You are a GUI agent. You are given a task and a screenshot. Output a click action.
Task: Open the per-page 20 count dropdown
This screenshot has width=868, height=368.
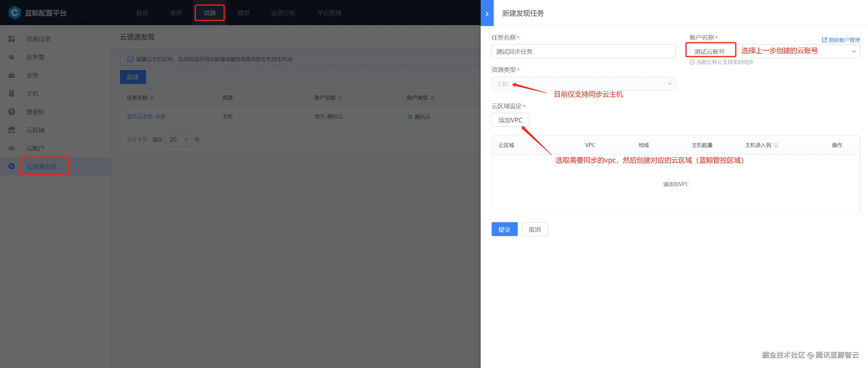click(x=178, y=139)
